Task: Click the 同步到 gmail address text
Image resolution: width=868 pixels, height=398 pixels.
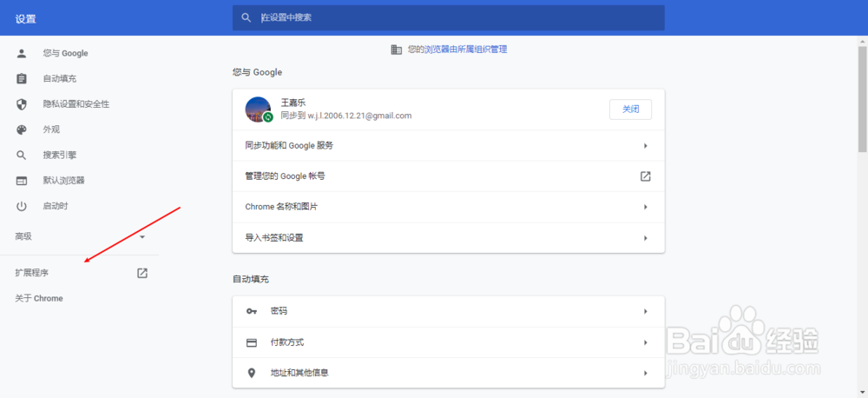Action: coord(346,116)
